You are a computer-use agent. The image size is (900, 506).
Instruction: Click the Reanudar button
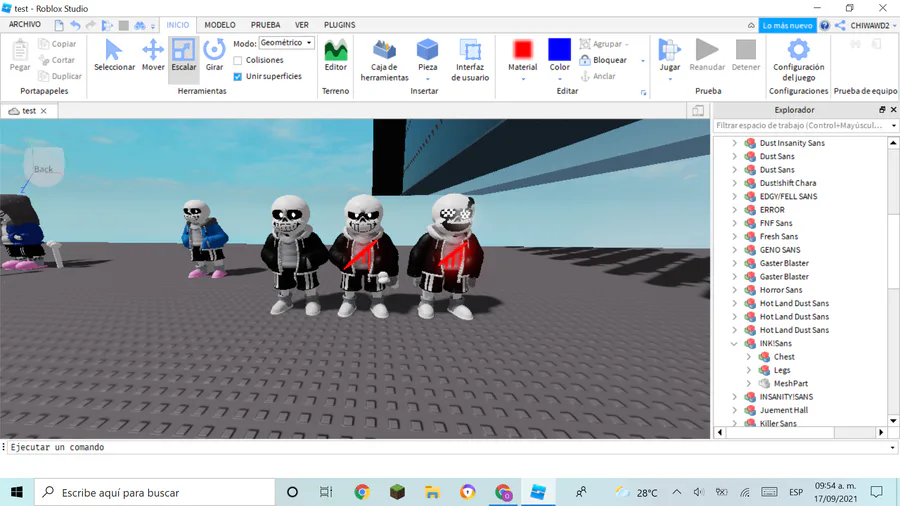[707, 55]
